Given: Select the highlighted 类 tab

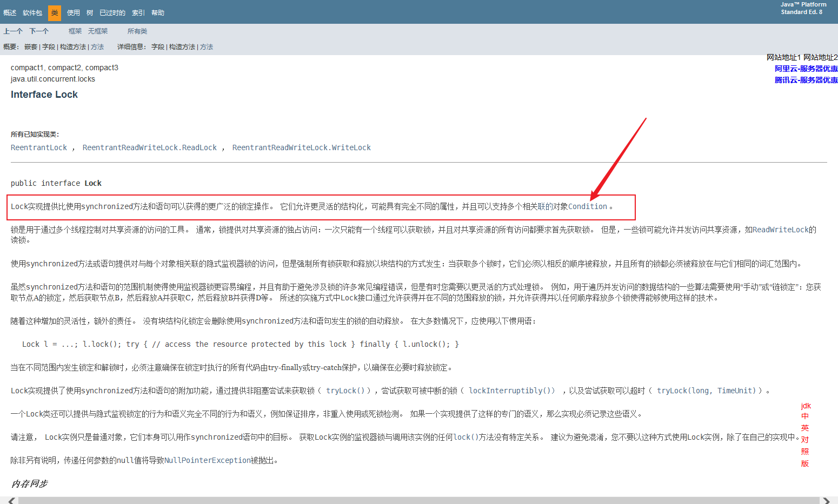Looking at the screenshot, I should click(55, 12).
